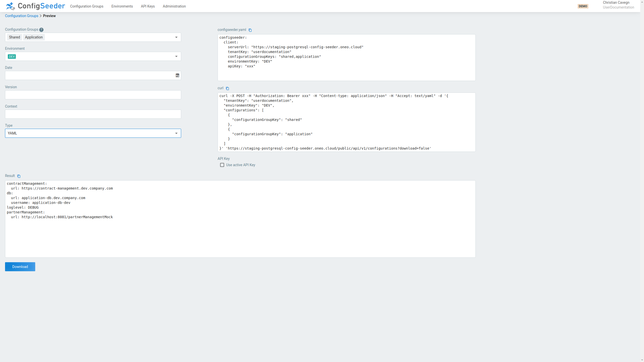644x362 pixels.
Task: Enable the Use active API Key checkbox
Action: [x=222, y=165]
